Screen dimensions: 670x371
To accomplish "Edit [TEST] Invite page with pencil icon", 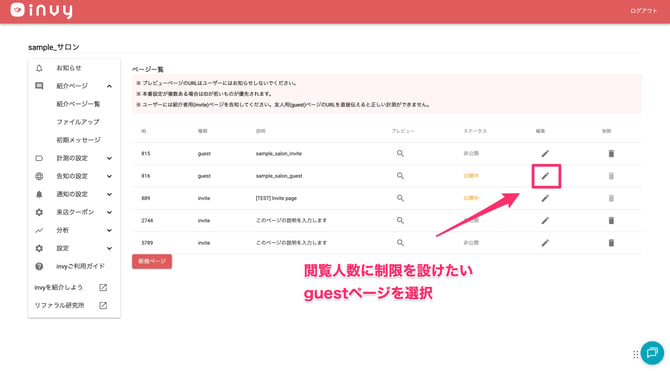I will tap(545, 198).
